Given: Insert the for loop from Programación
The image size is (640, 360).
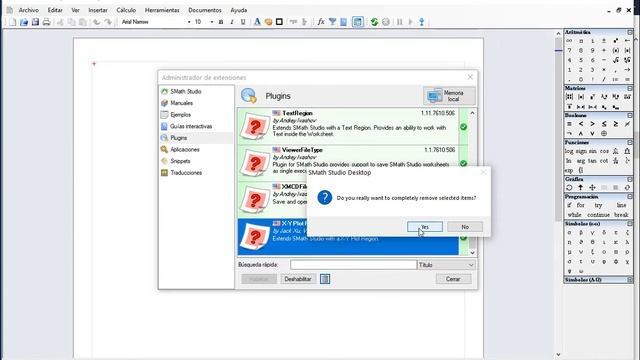Looking at the screenshot, I should [x=580, y=205].
